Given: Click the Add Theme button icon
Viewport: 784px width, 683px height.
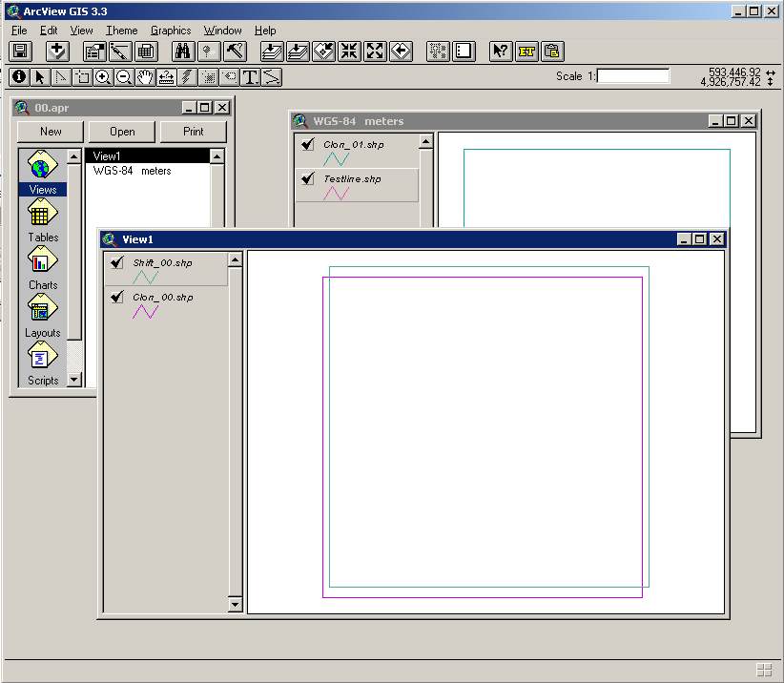Looking at the screenshot, I should pos(57,51).
